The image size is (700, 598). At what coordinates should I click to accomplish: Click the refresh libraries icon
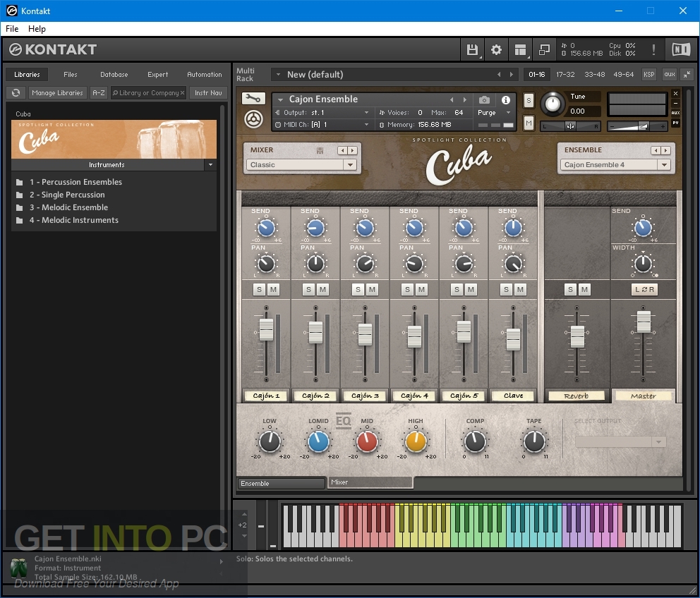point(16,93)
